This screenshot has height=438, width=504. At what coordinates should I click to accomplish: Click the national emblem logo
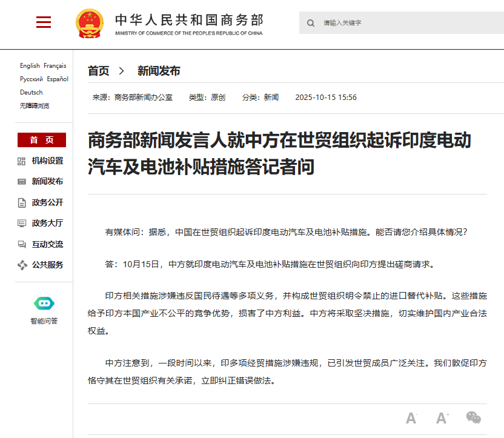pyautogui.click(x=90, y=24)
